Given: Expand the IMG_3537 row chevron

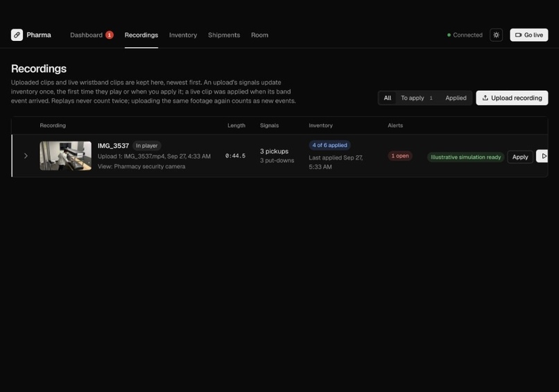Looking at the screenshot, I should [26, 156].
